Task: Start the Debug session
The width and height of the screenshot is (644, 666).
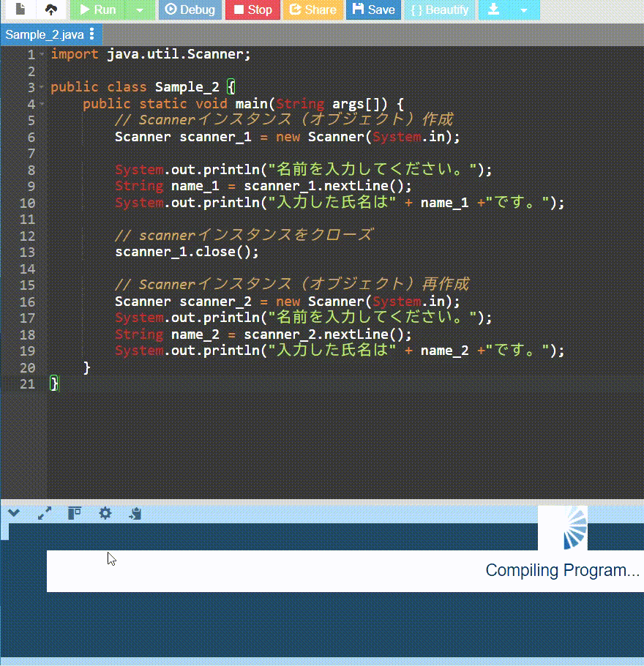Action: pyautogui.click(x=190, y=10)
